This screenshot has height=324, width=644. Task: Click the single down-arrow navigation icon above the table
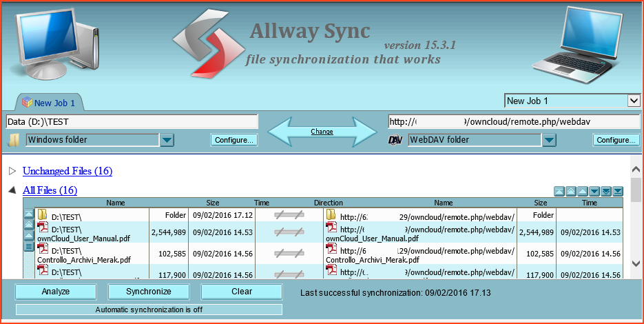[x=594, y=191]
